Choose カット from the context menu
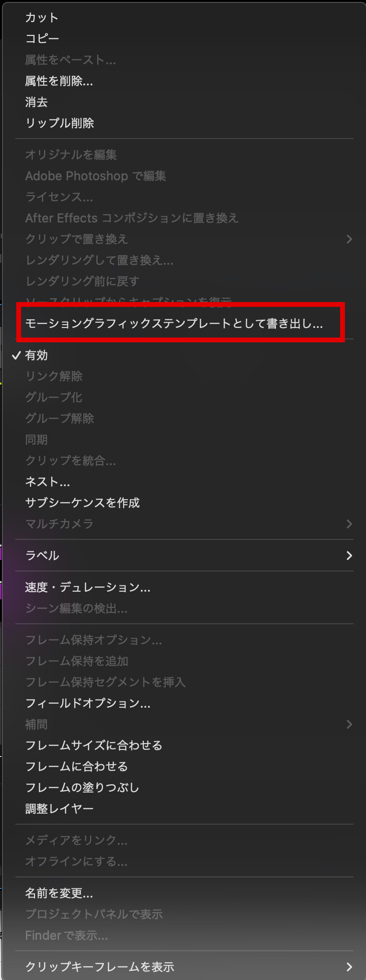 [42, 18]
